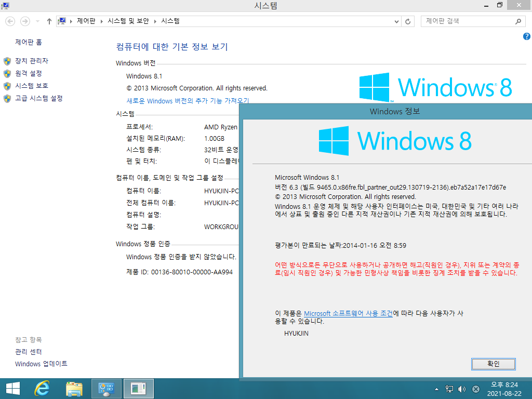Click shield icon next to 시스템 보호
The image size is (532, 399).
[7, 86]
